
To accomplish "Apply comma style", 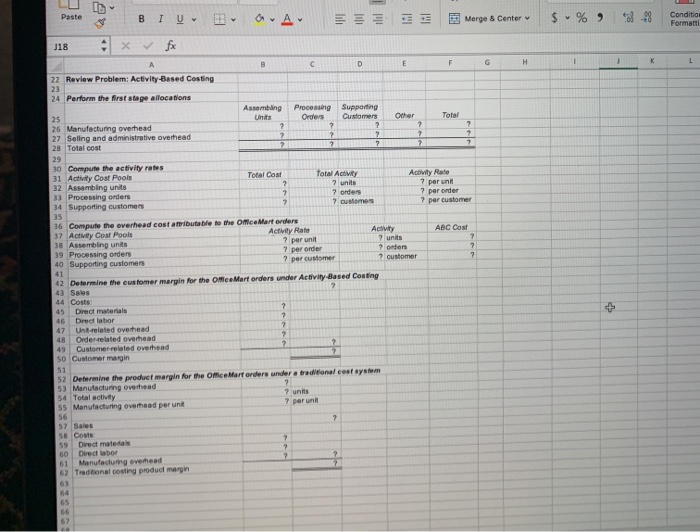I will pos(600,17).
